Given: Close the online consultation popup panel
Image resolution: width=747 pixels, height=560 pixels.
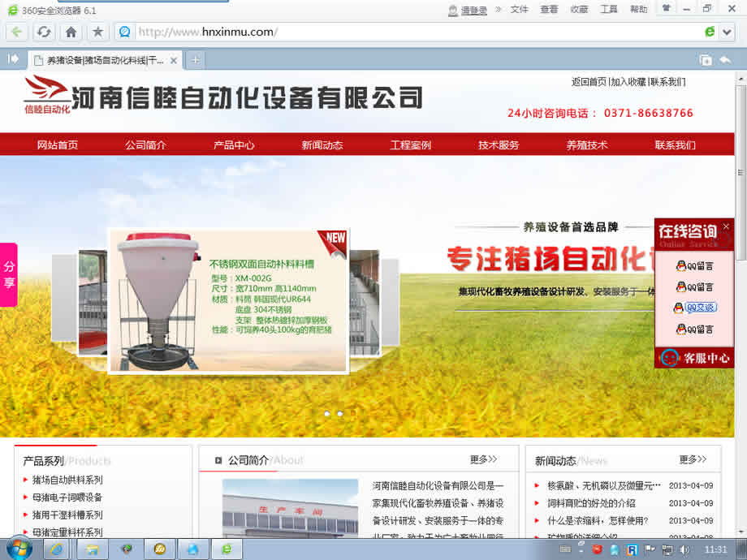Looking at the screenshot, I should coord(726,226).
